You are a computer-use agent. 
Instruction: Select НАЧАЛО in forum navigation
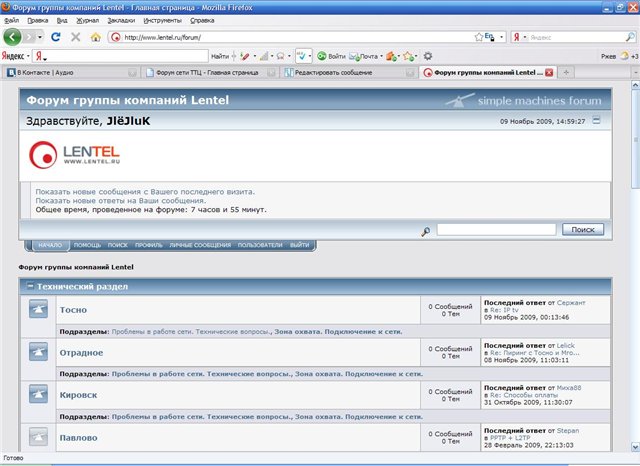[50, 245]
